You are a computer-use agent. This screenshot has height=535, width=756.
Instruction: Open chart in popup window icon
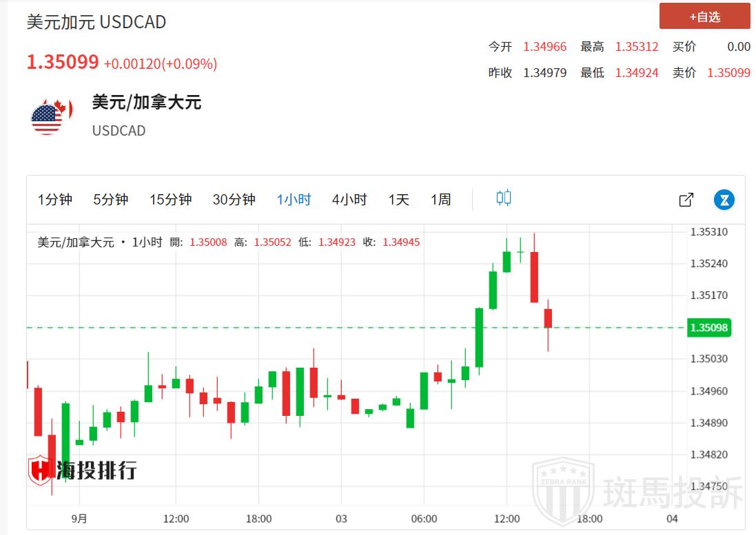pos(686,200)
